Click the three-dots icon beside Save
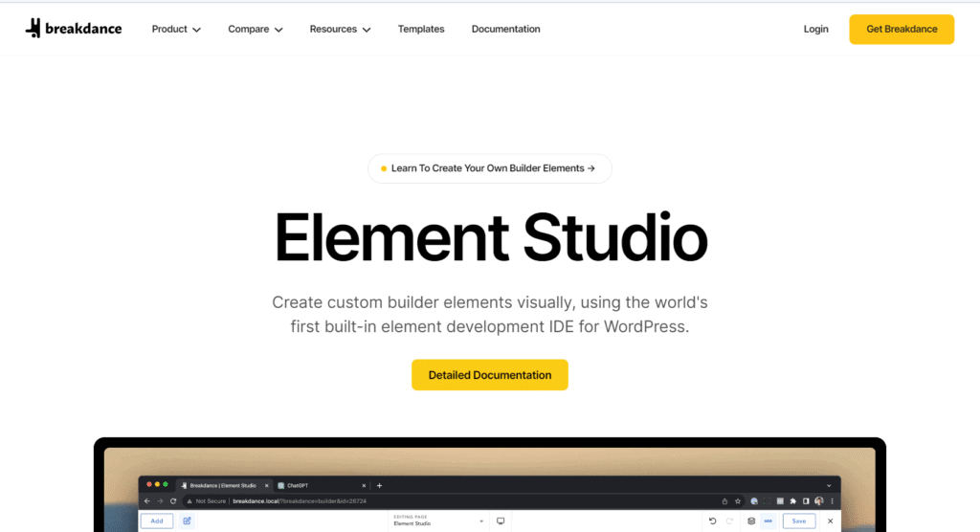This screenshot has width=980, height=532. 768,521
